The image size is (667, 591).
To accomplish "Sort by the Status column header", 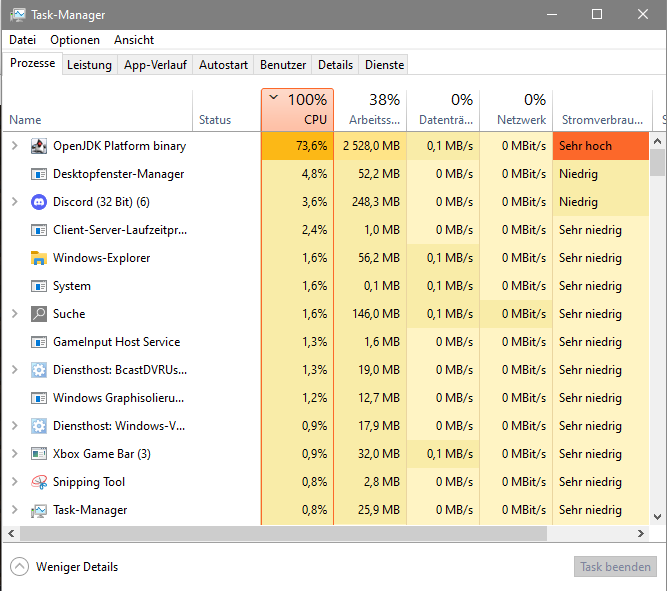I will (x=226, y=110).
